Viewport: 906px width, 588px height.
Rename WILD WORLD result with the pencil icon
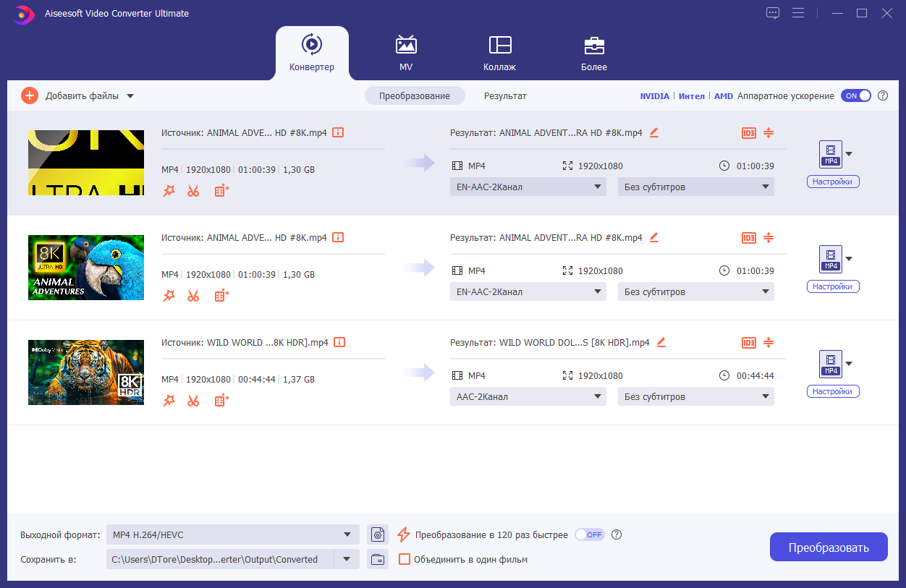click(661, 342)
